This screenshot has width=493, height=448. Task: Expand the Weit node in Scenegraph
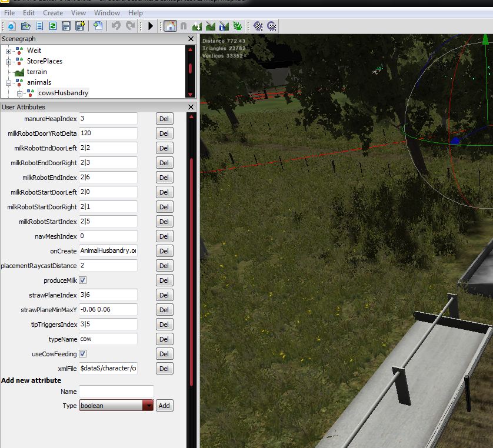(8, 51)
